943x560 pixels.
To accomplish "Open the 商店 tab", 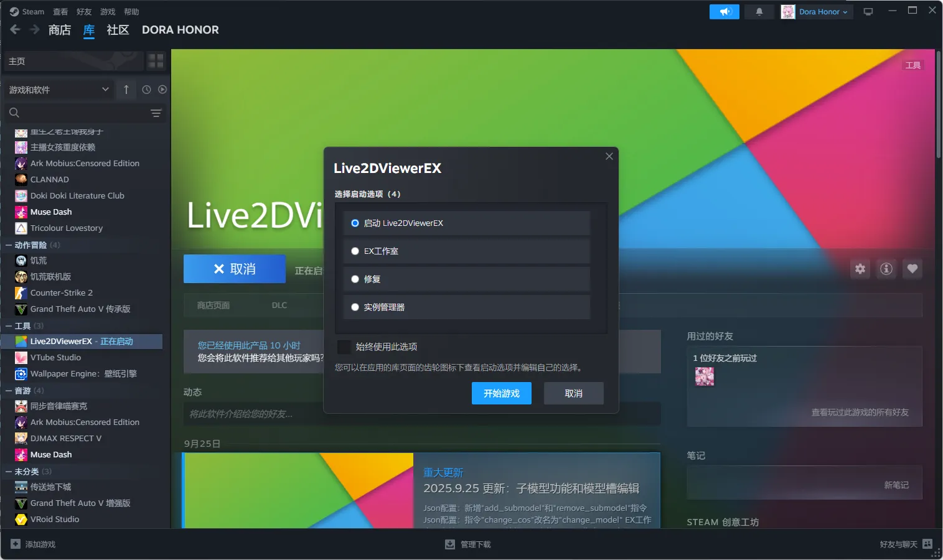I will 59,30.
